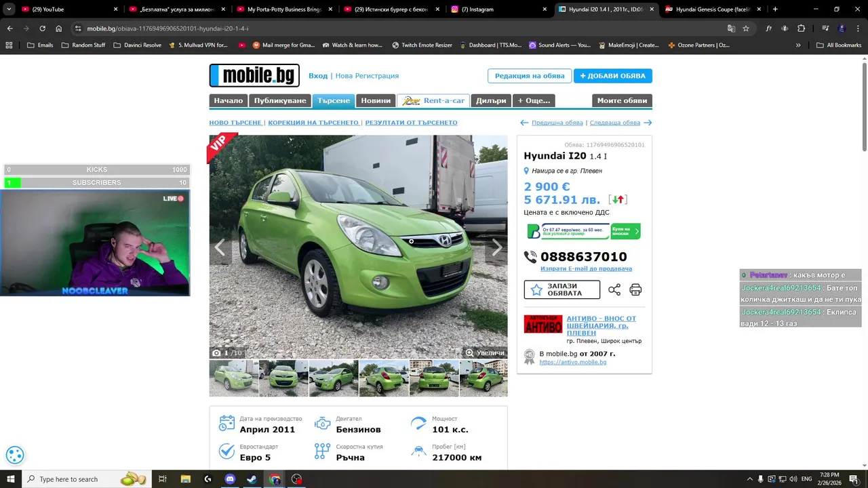Open the Chrome profile avatar
The width and height of the screenshot is (868, 488).
[x=842, y=28]
